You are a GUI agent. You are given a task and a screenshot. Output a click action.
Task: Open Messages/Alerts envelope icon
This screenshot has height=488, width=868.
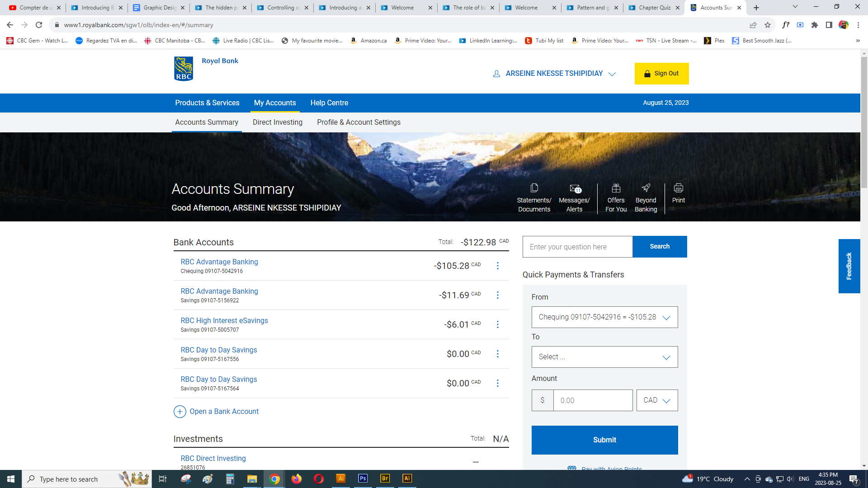pyautogui.click(x=575, y=188)
